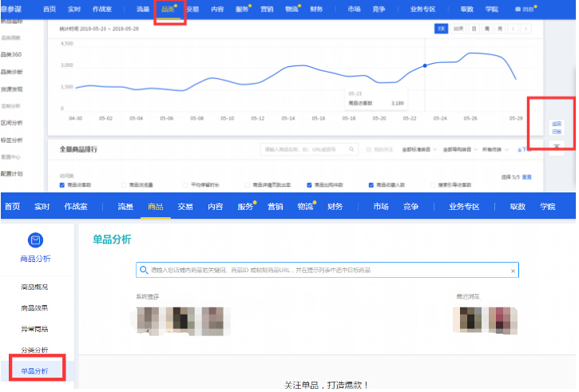Viewport: 579px width, 392px height.
Task: Click the 05-23 data point on chart
Action: [x=425, y=65]
